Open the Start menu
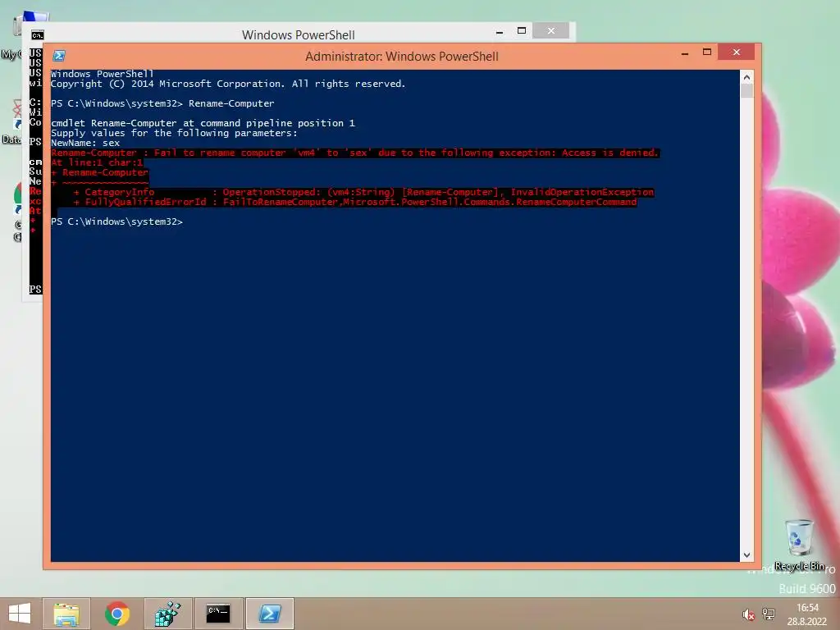 tap(20, 614)
